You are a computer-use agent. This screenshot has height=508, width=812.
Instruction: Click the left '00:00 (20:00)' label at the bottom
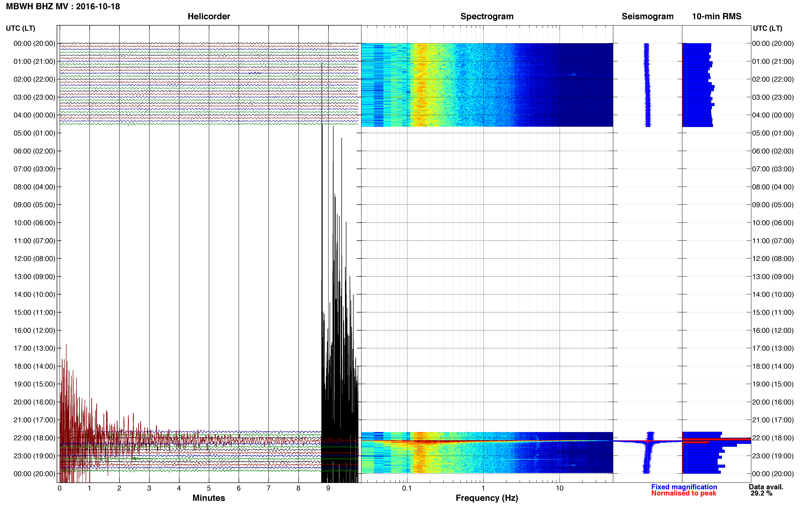pyautogui.click(x=34, y=474)
